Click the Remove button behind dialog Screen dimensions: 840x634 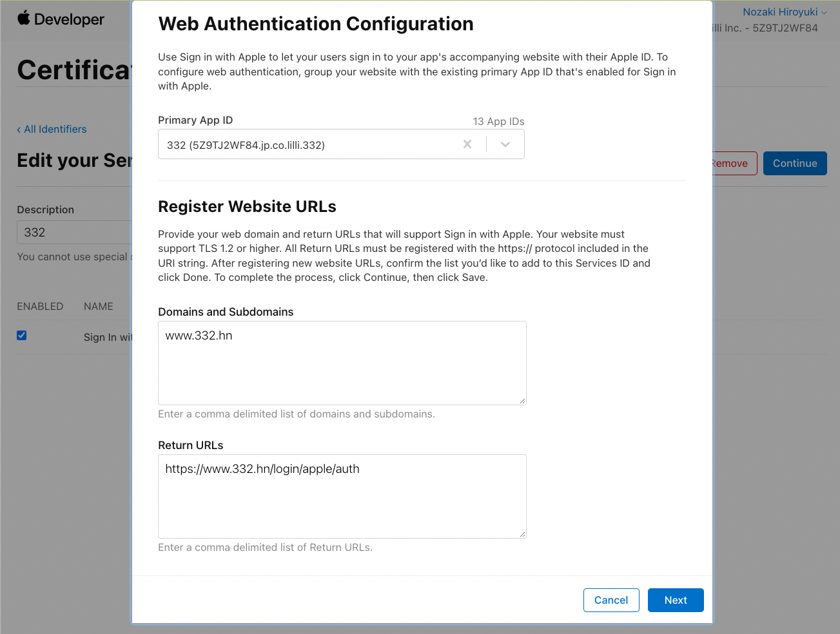tap(734, 163)
